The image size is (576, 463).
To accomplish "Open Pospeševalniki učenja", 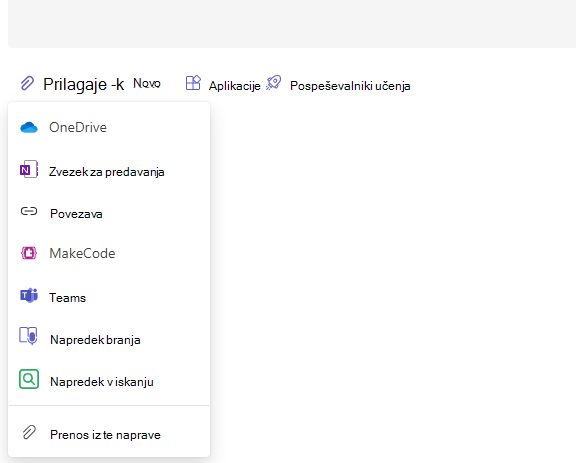I will pyautogui.click(x=350, y=86).
